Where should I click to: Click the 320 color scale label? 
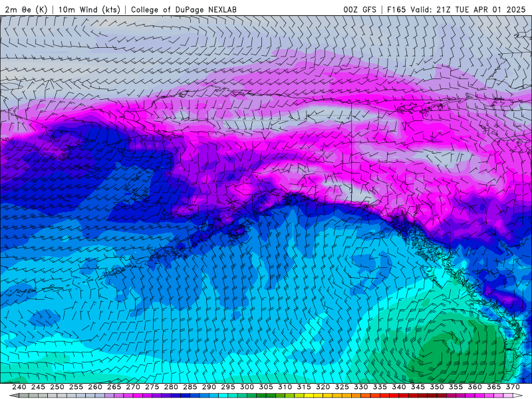pos(323,387)
